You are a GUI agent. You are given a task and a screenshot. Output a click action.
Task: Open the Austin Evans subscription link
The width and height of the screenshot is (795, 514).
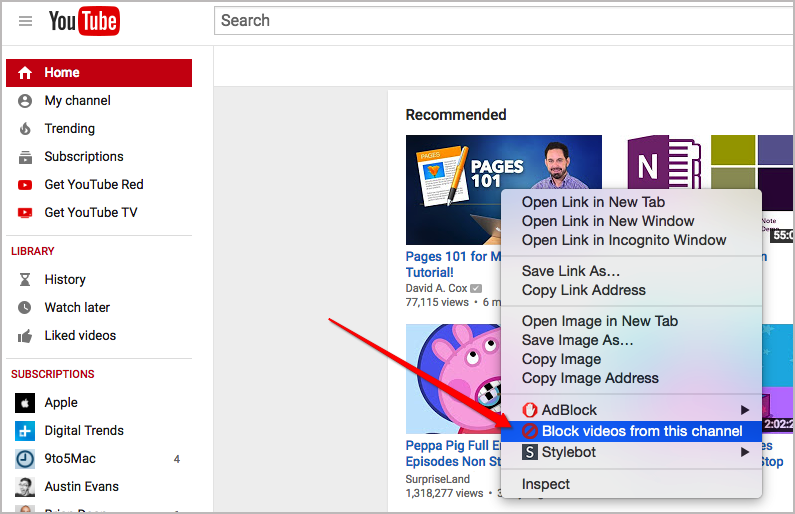point(82,487)
